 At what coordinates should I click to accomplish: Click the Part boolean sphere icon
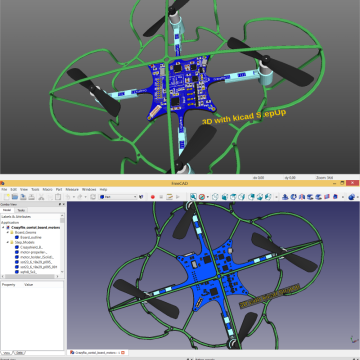[351, 197]
